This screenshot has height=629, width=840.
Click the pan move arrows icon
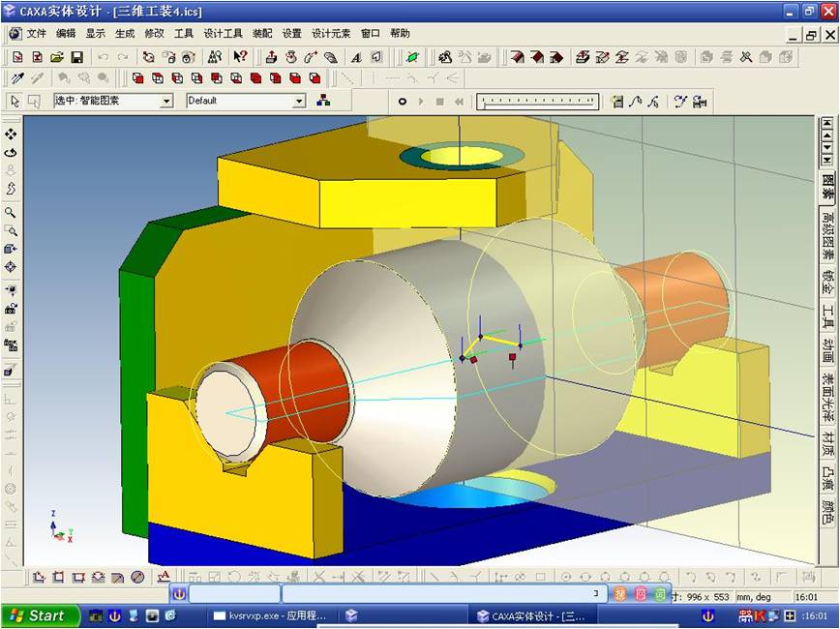11,134
